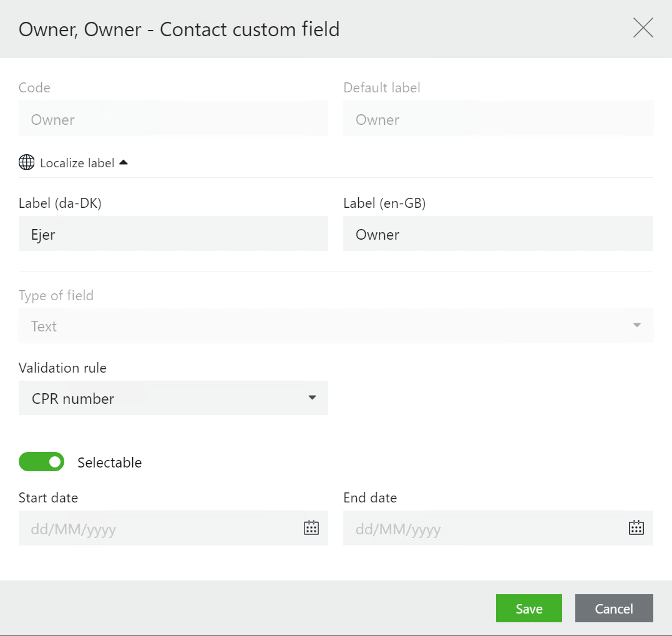Click the Save button
672x636 pixels.
(x=528, y=609)
